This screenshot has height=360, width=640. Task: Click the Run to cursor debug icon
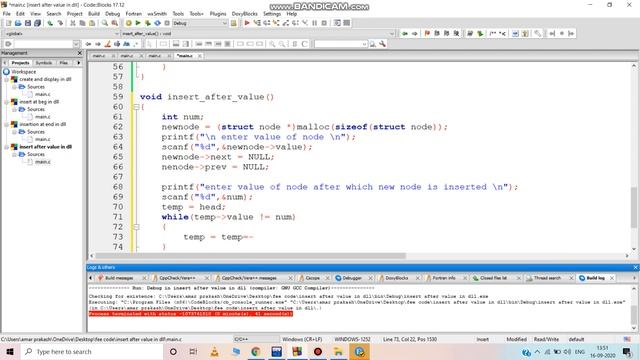click(x=257, y=23)
